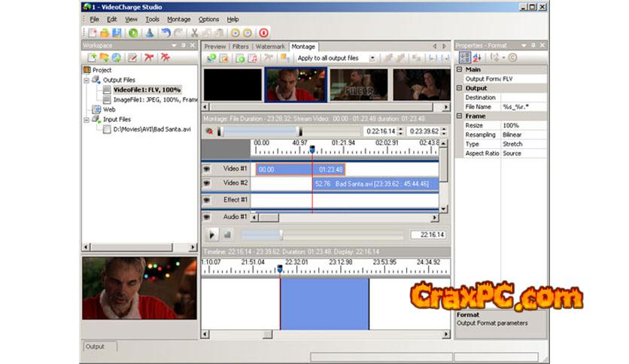Click the Save project floppy disk icon

click(x=117, y=33)
